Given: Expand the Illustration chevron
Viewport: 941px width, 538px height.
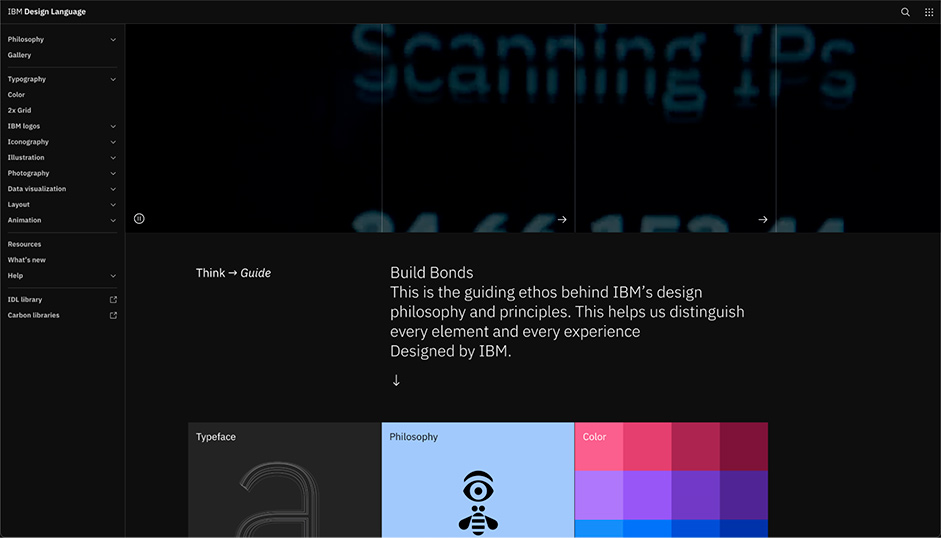Looking at the screenshot, I should 113,158.
